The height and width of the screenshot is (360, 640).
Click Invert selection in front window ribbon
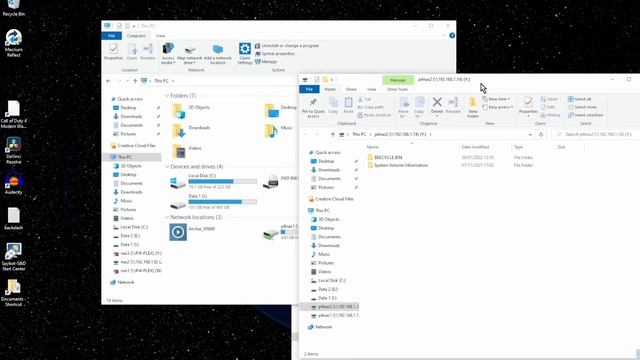click(x=585, y=115)
